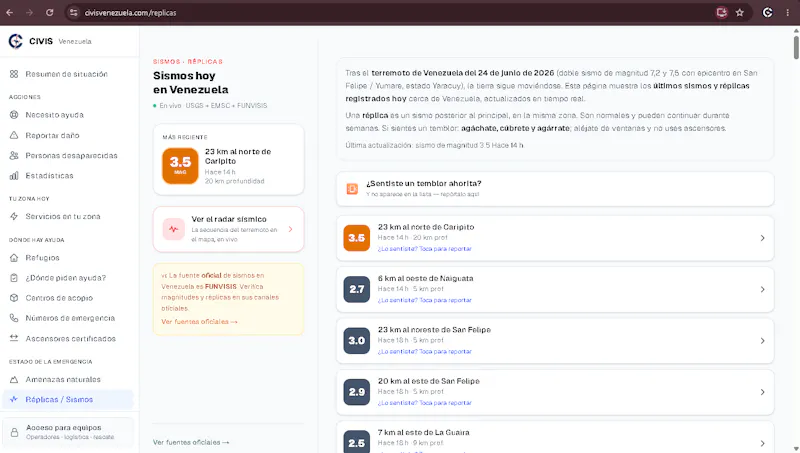The image size is (800, 453).
Task: Click the Personas desaparecidas people icon
Action: click(14, 156)
